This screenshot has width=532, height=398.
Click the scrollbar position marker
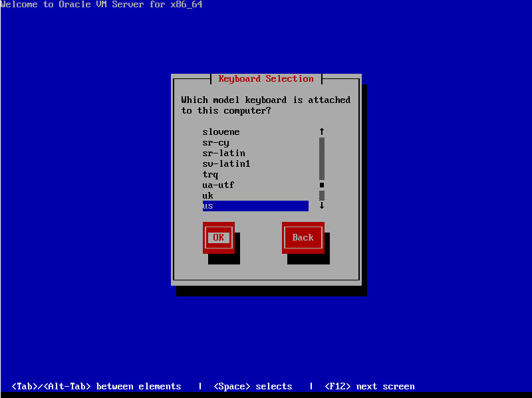point(322,185)
